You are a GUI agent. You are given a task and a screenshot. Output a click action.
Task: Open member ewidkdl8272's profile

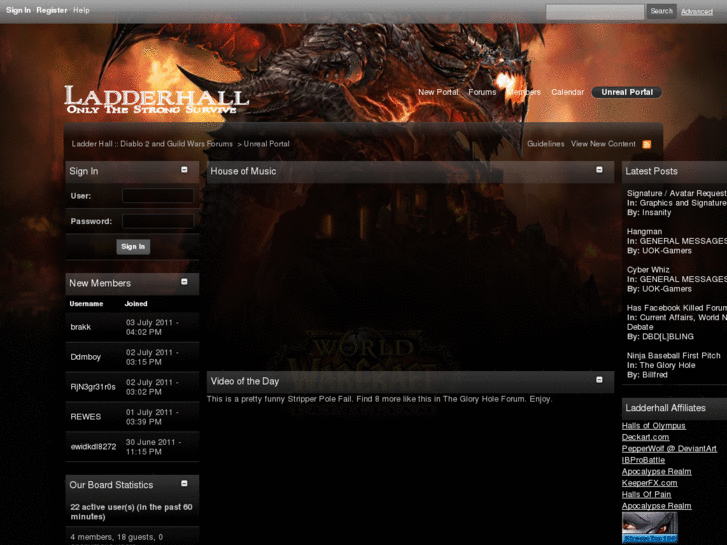click(93, 447)
